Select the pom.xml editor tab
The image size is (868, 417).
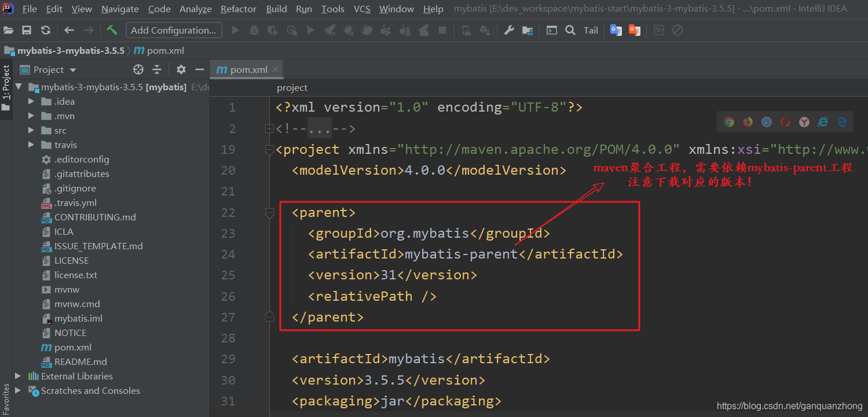[246, 69]
